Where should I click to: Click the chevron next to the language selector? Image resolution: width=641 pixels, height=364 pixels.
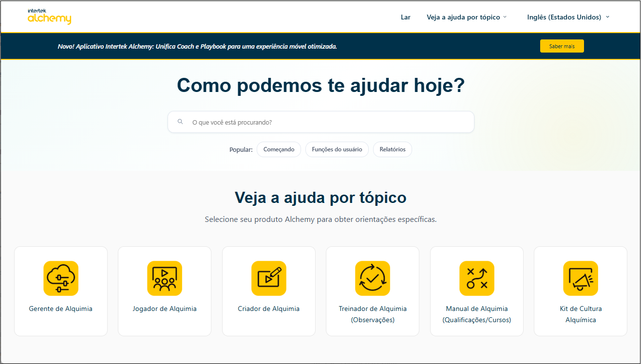point(607,17)
